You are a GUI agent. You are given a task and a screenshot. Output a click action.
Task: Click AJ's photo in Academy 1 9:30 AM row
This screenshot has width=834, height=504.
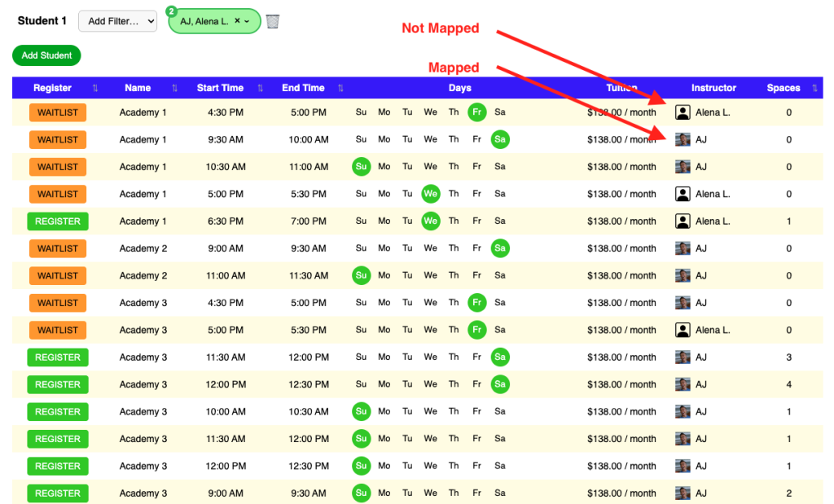coord(683,139)
